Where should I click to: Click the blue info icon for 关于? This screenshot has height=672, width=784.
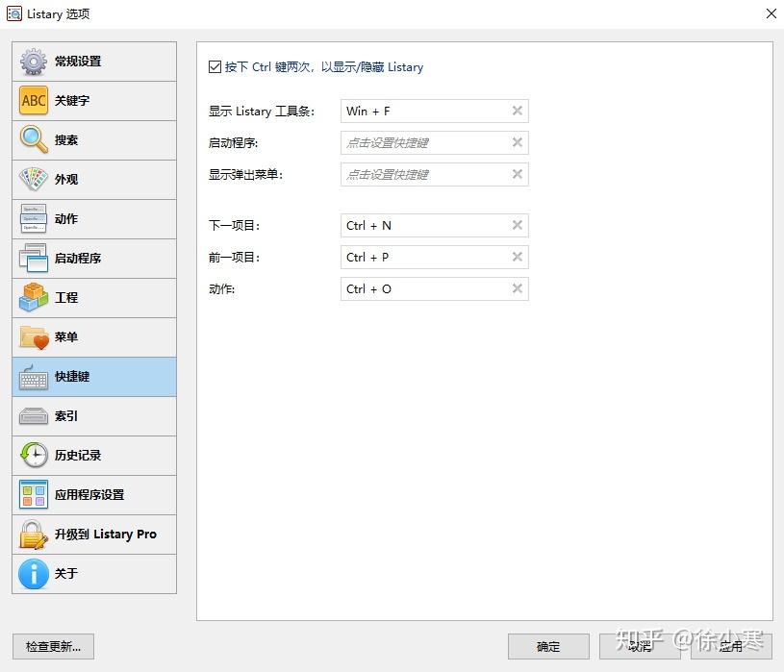[34, 574]
